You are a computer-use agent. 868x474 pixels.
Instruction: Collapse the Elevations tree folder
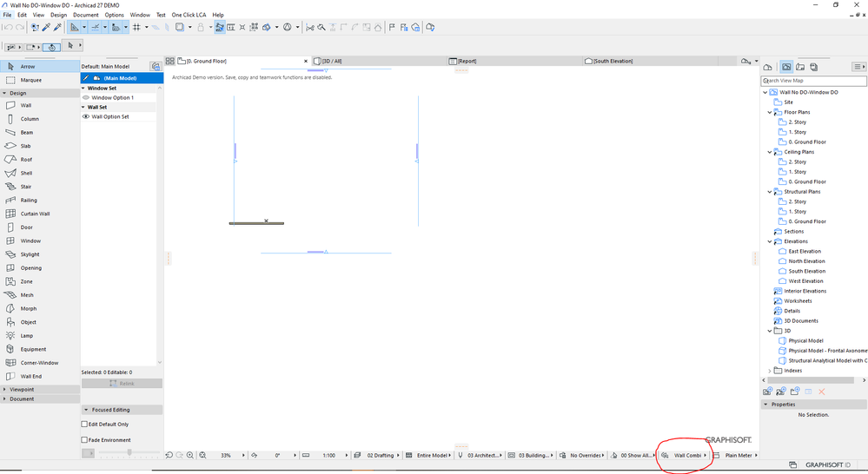pyautogui.click(x=770, y=241)
